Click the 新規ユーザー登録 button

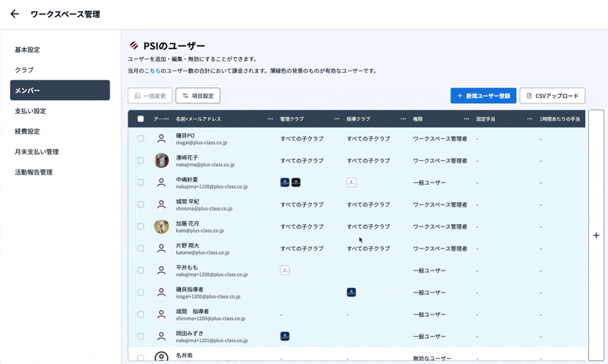click(x=483, y=96)
